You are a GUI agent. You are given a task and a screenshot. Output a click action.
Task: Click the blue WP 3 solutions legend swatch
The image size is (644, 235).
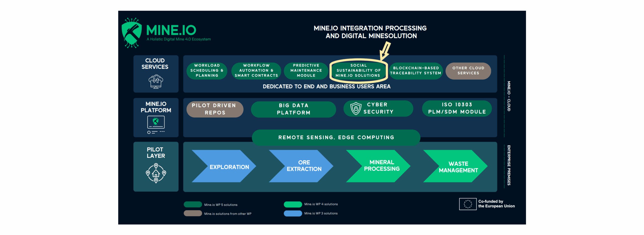tap(293, 213)
